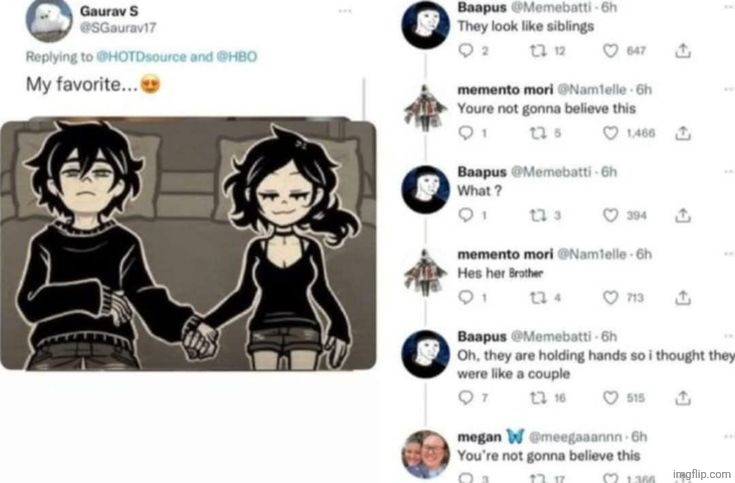This screenshot has height=483, width=735.
Task: View memento mori's profile via @Nam1elle handle
Action: 592,89
